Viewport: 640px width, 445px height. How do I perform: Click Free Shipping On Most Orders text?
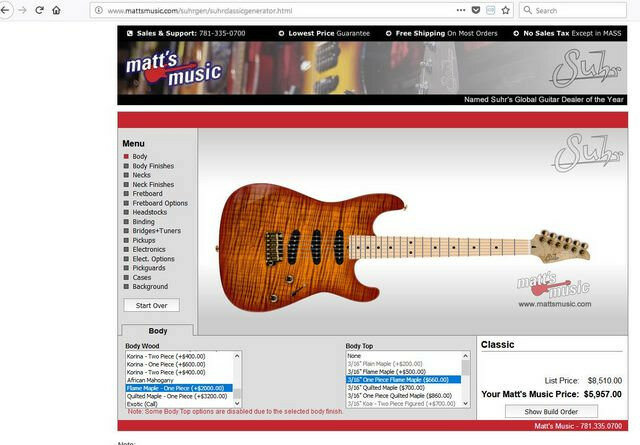[446, 33]
